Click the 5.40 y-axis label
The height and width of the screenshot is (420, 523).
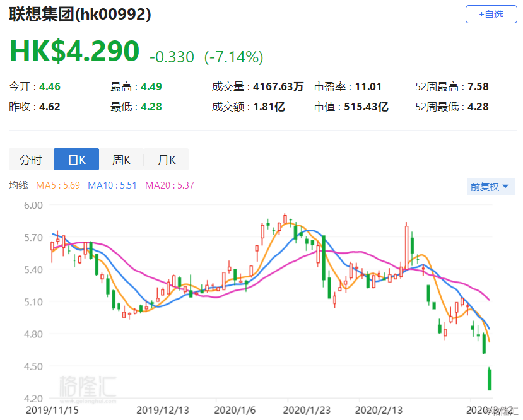33,269
